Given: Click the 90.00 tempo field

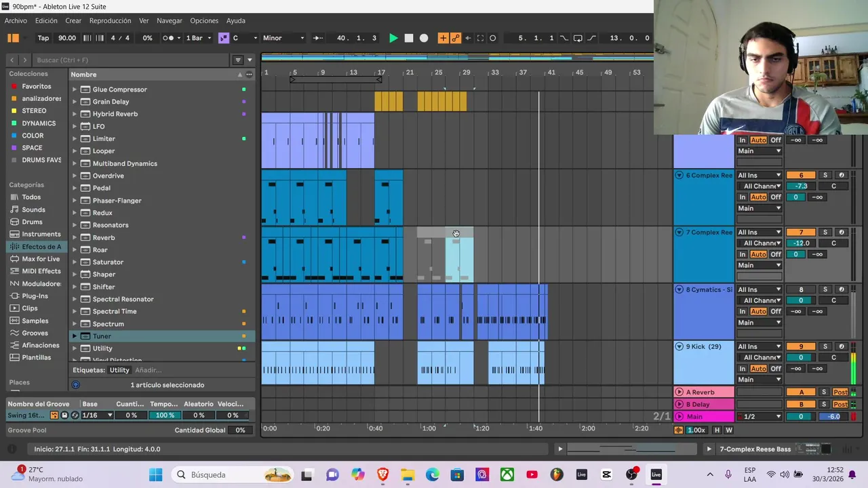Looking at the screenshot, I should point(67,38).
